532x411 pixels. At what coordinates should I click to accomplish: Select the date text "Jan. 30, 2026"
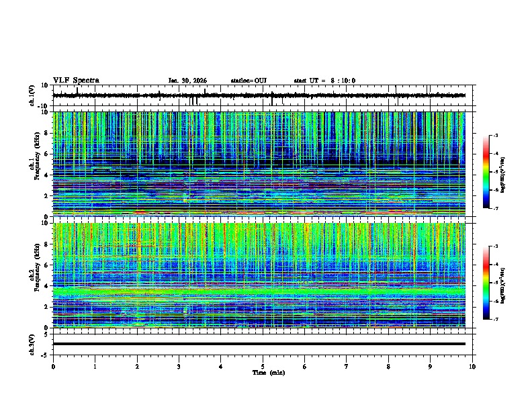pyautogui.click(x=187, y=81)
